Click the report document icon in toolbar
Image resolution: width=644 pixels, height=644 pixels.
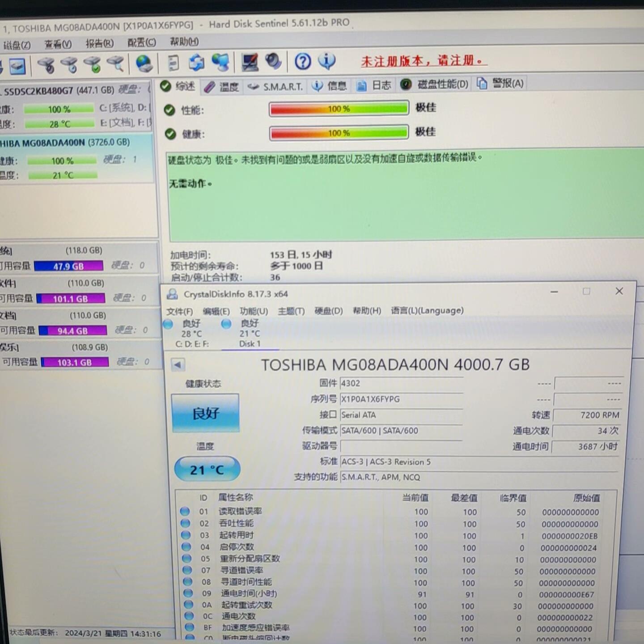[173, 63]
